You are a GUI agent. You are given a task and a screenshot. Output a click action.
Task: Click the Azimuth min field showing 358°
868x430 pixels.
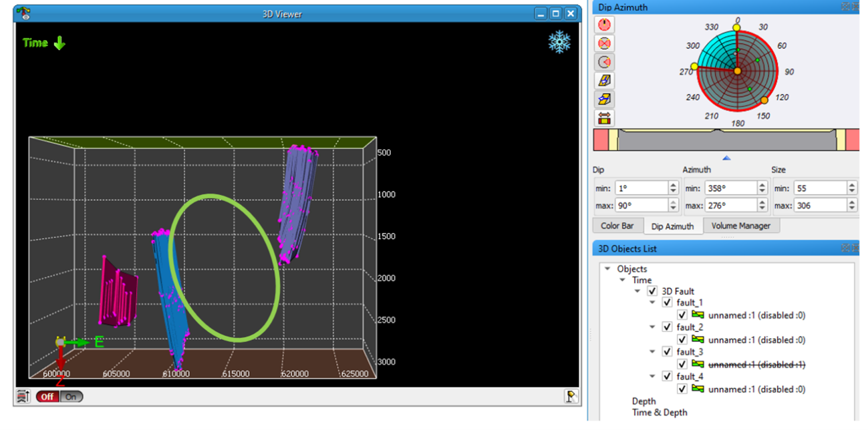click(x=725, y=188)
